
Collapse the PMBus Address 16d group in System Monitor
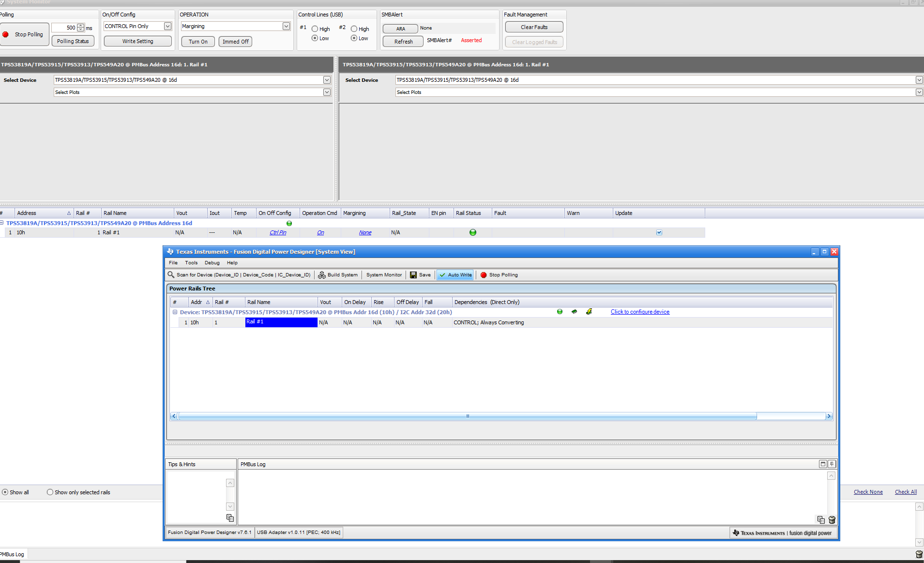[1, 223]
